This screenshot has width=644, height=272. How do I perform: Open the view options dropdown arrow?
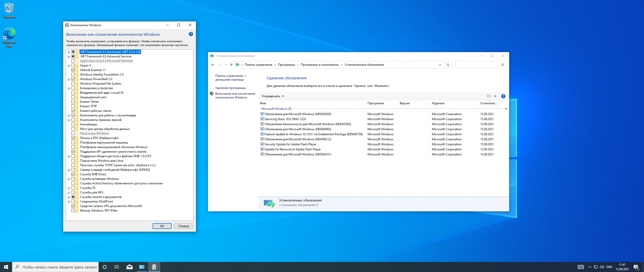pos(495,96)
